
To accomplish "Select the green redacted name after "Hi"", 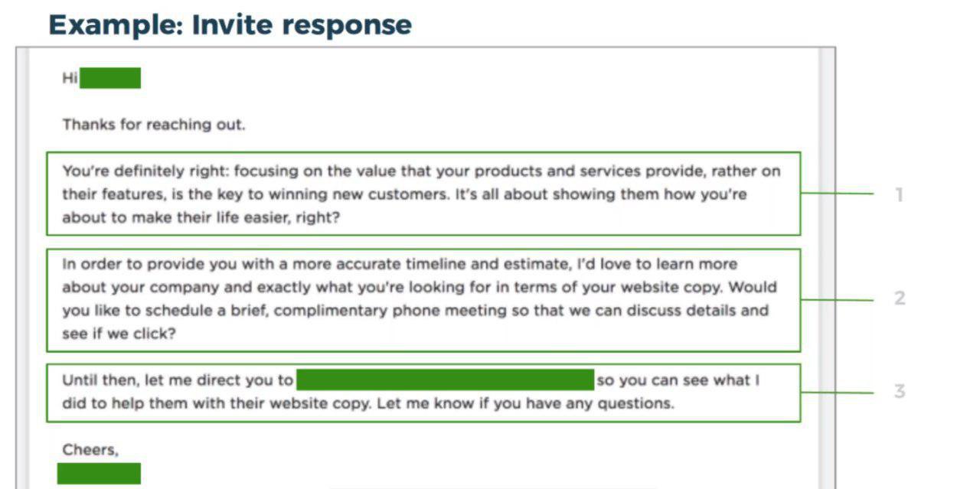I will [x=110, y=78].
